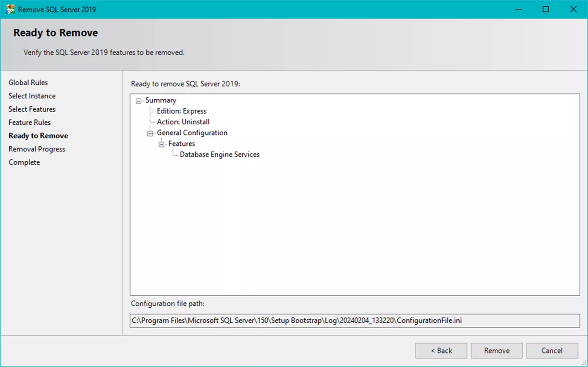Image resolution: width=588 pixels, height=367 pixels.
Task: Select the General Configuration label
Action: [x=192, y=133]
